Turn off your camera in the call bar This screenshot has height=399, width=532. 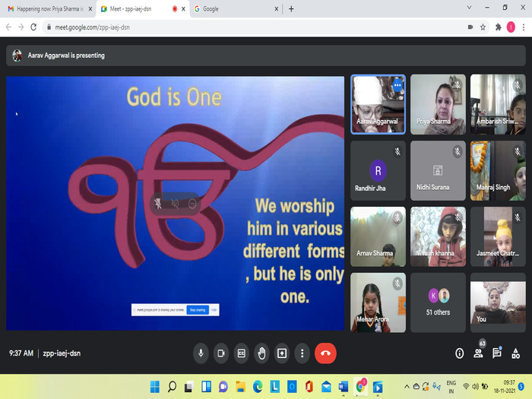(x=221, y=353)
